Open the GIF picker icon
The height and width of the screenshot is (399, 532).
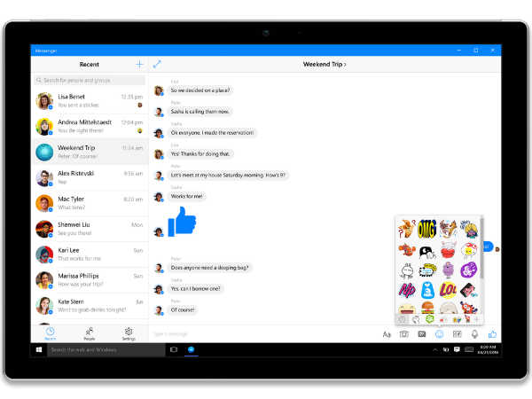(x=457, y=334)
